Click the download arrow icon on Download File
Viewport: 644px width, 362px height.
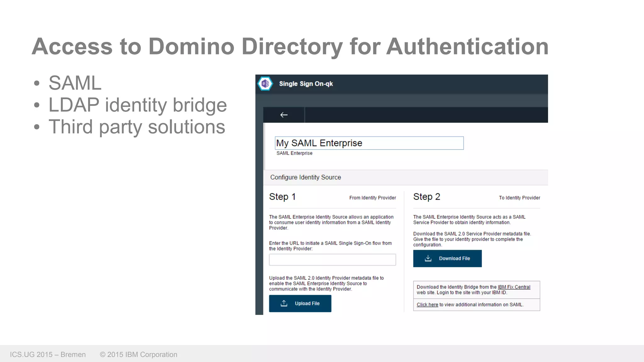pos(428,258)
